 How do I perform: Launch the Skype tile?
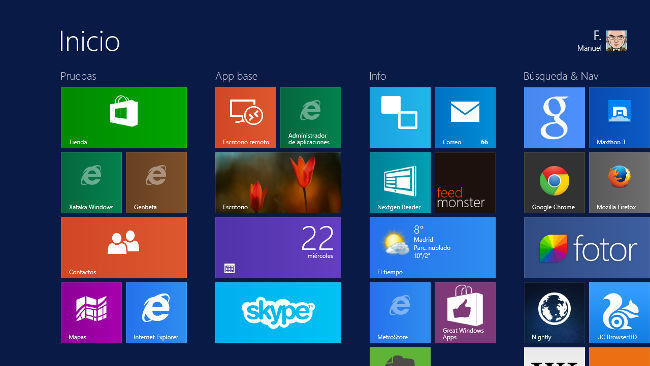click(x=278, y=313)
